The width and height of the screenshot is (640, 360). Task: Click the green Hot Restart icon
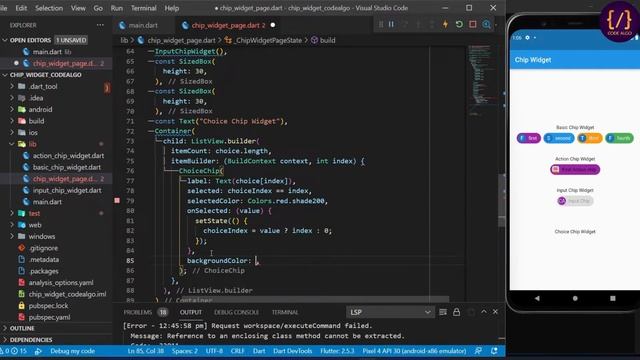point(459,24)
